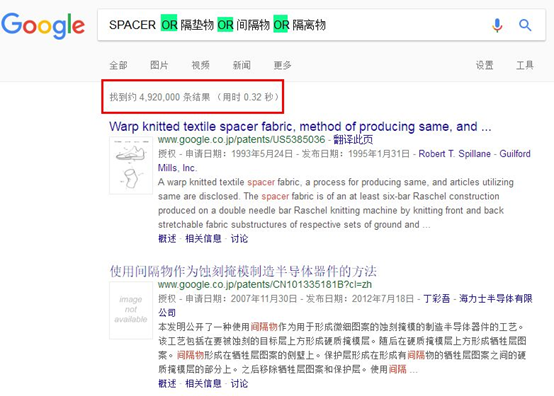Open the 设置 settings menu
Viewport: 554px width, 396px height.
(484, 65)
